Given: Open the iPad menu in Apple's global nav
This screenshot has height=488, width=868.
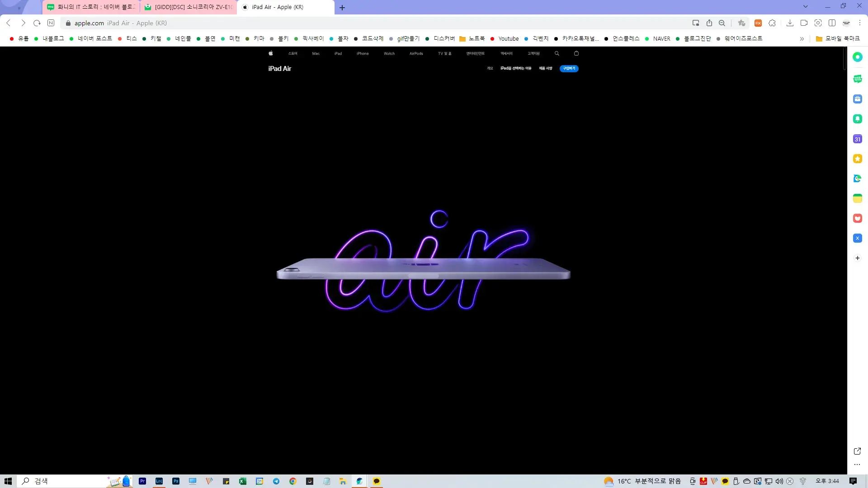Looking at the screenshot, I should pos(338,53).
